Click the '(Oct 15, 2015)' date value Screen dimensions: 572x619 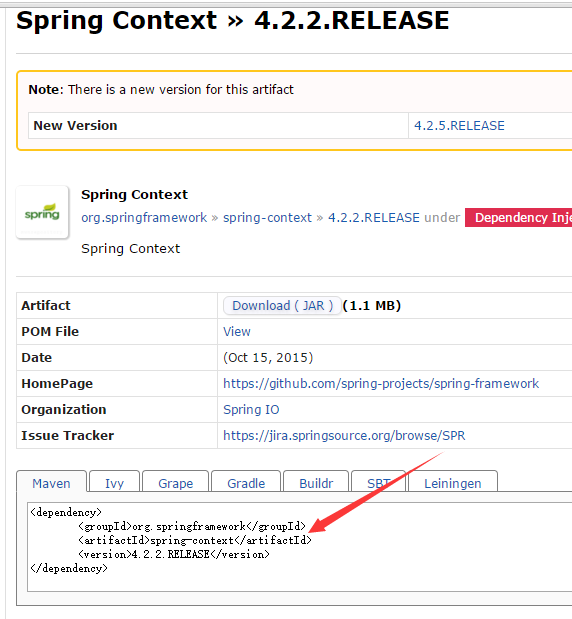click(x=268, y=358)
